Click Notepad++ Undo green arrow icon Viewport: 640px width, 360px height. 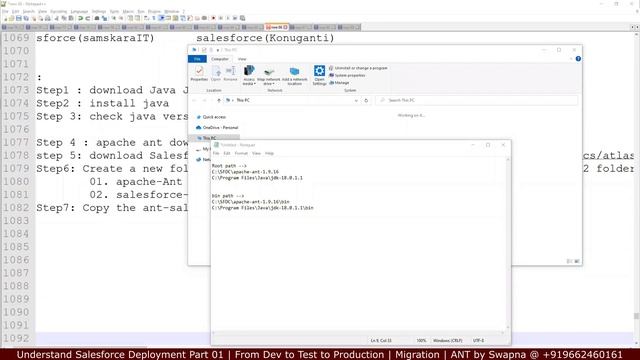[80, 18]
